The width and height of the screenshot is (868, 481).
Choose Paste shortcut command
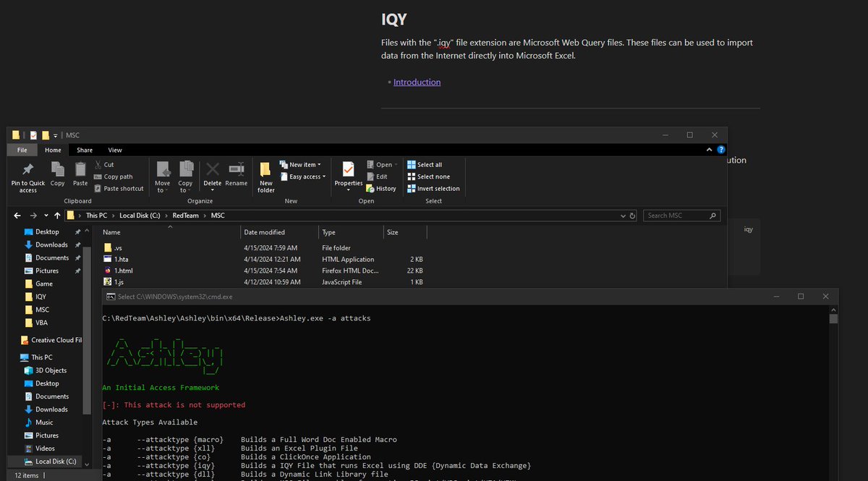point(119,188)
